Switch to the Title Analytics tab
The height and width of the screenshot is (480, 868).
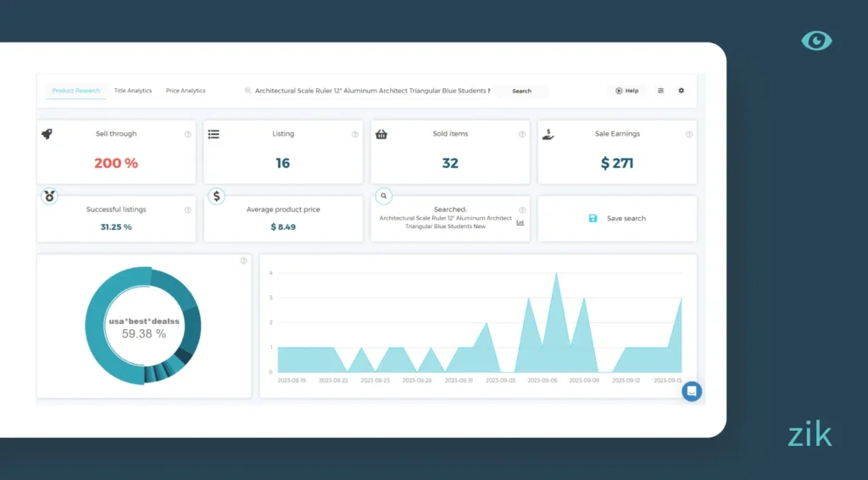(133, 91)
